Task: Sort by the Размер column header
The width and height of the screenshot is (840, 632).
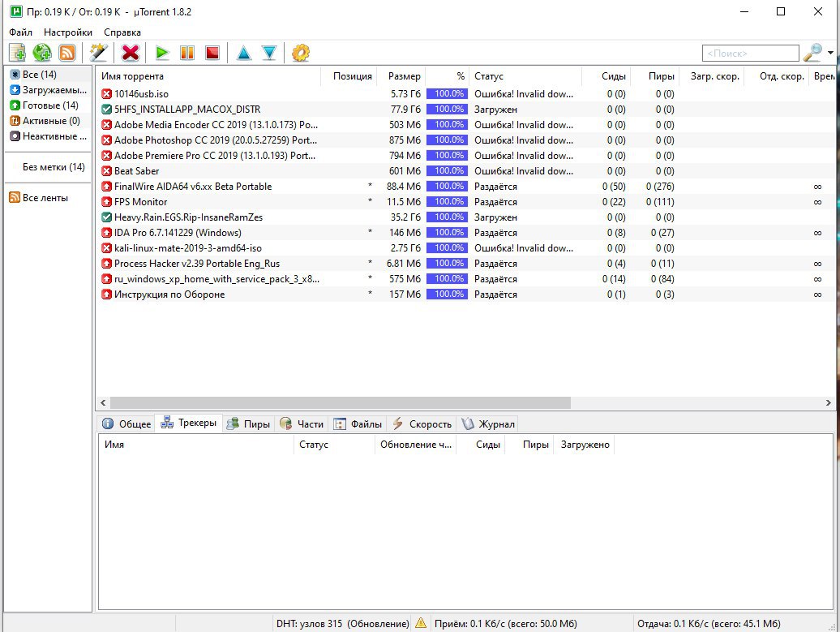Action: coord(401,76)
